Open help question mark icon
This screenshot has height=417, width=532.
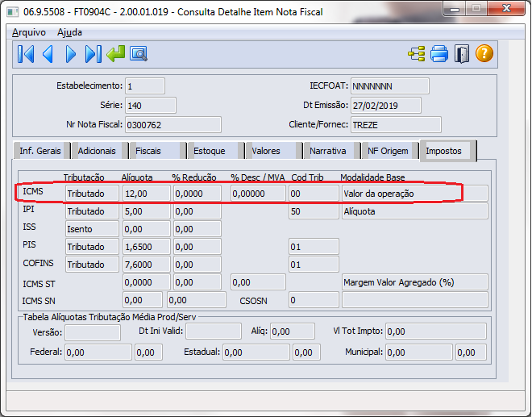484,54
